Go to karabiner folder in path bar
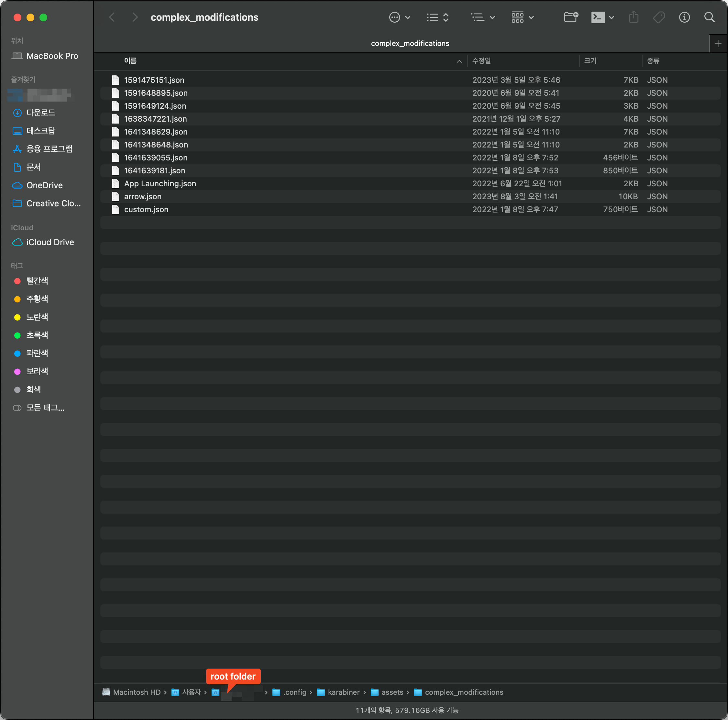 pyautogui.click(x=343, y=692)
